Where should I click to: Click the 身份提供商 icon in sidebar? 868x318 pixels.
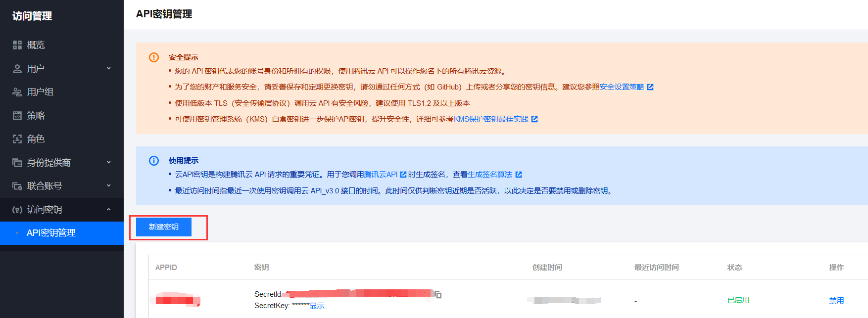click(17, 163)
